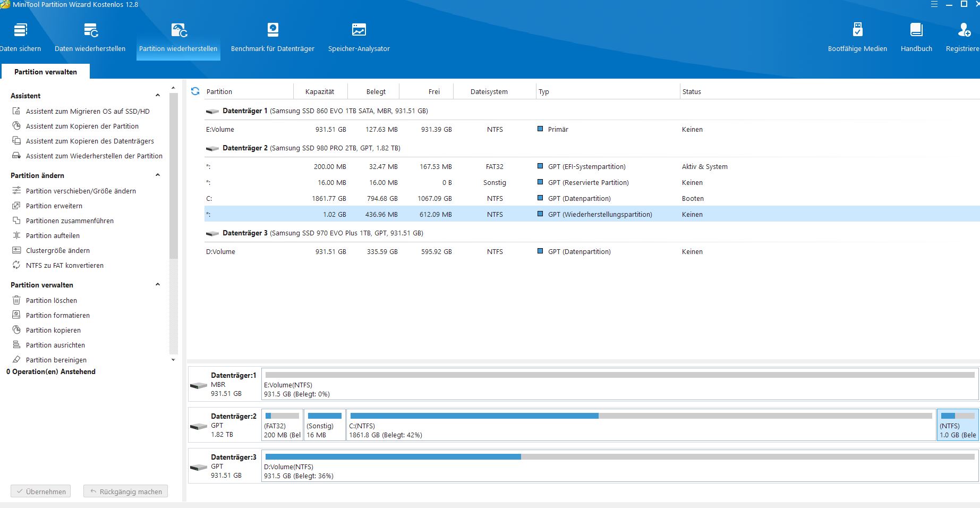The height and width of the screenshot is (508, 980).
Task: Select Datenträger 3 Samsung SSD 970 EVO Plus header
Action: [323, 233]
